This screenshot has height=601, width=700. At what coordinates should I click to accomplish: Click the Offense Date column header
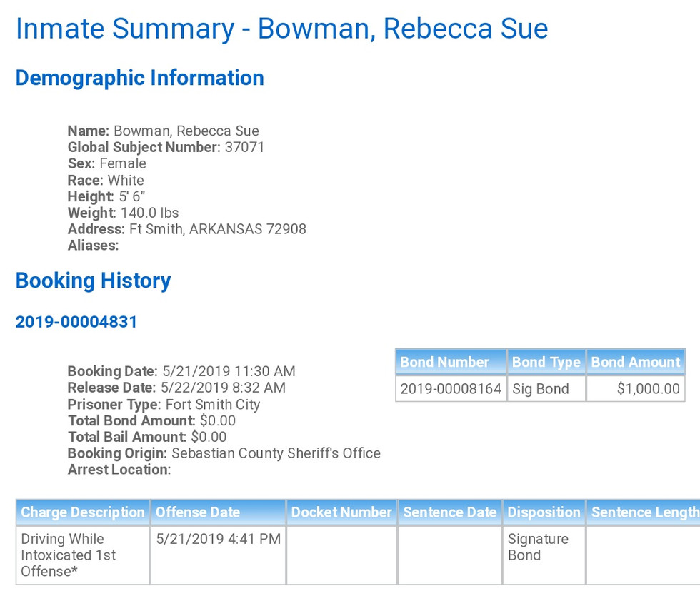pos(198,512)
